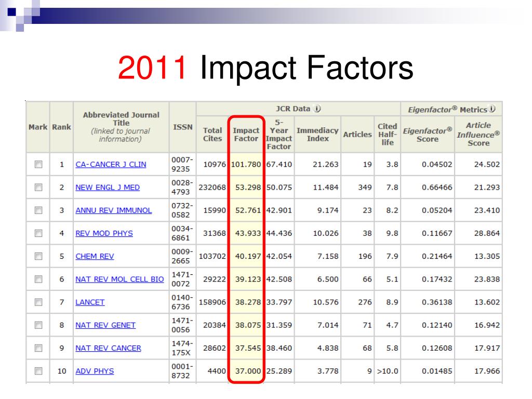Select impact factor value 37.545
This screenshot has width=532, height=399.
[248, 348]
